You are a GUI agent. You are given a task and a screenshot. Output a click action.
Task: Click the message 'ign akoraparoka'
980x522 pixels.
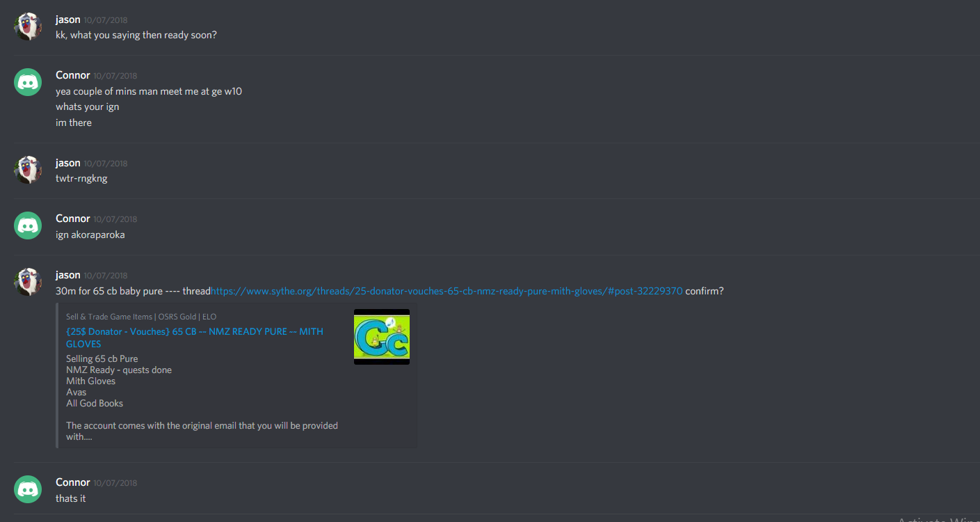click(90, 235)
